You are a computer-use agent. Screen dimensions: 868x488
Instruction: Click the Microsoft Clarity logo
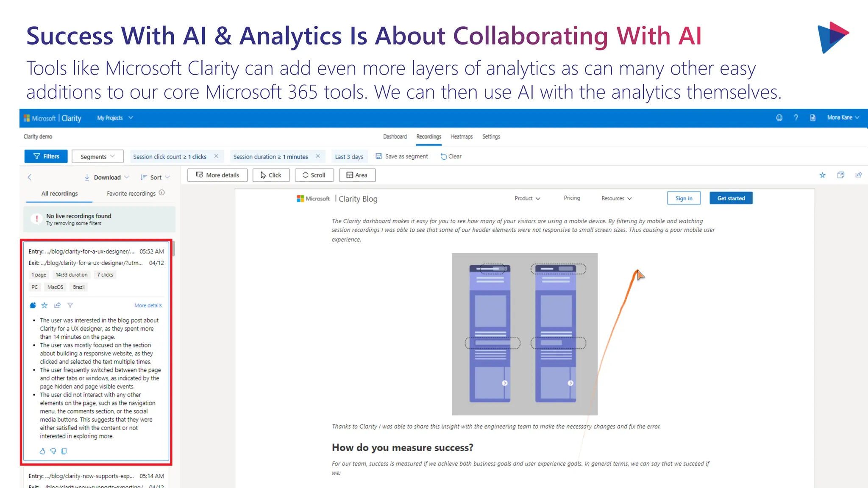click(53, 118)
